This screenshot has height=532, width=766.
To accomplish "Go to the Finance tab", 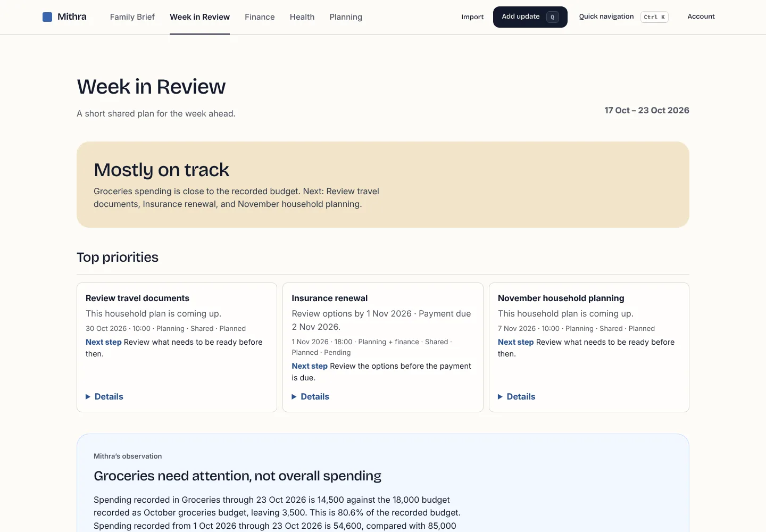I will pyautogui.click(x=260, y=17).
